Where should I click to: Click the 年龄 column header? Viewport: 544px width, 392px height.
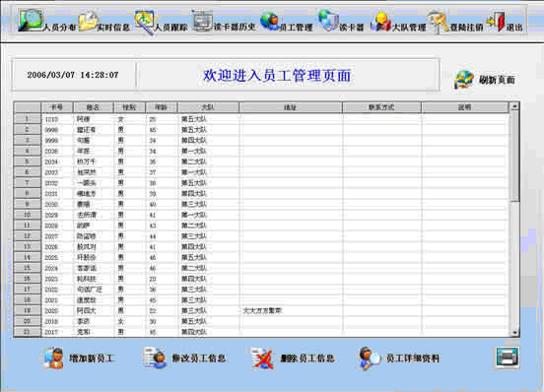(x=162, y=107)
